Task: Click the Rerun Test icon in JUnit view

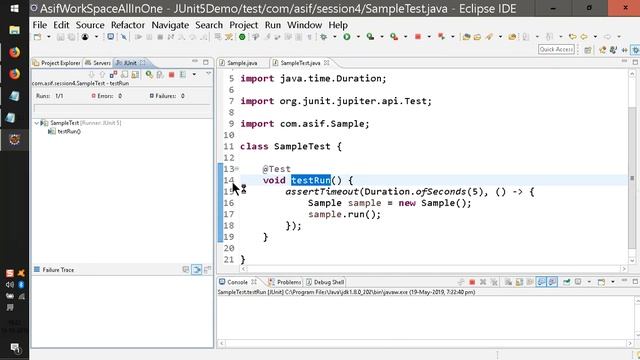Action: (x=149, y=74)
